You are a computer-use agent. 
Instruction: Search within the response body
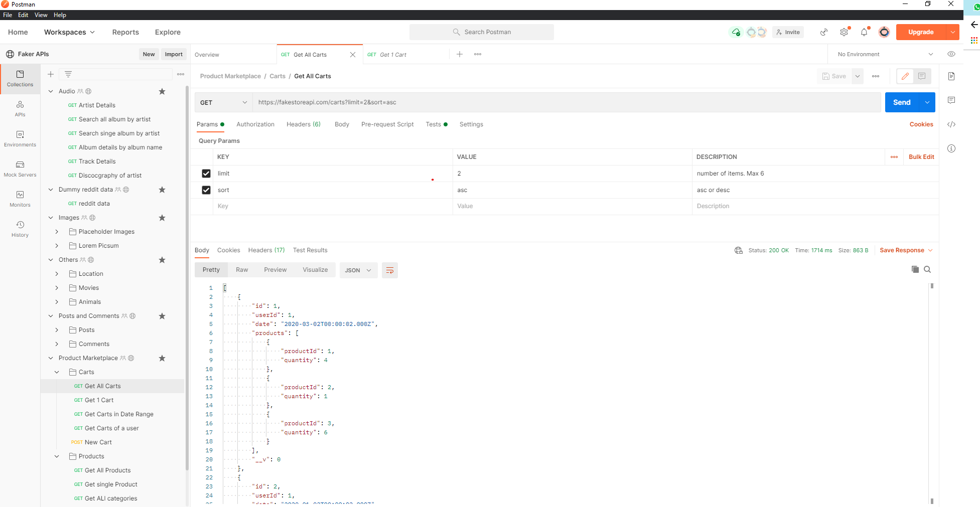(927, 269)
